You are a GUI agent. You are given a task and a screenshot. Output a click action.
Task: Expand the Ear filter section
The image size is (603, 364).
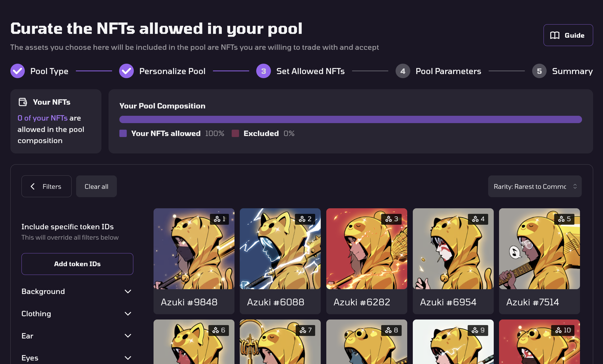point(128,336)
